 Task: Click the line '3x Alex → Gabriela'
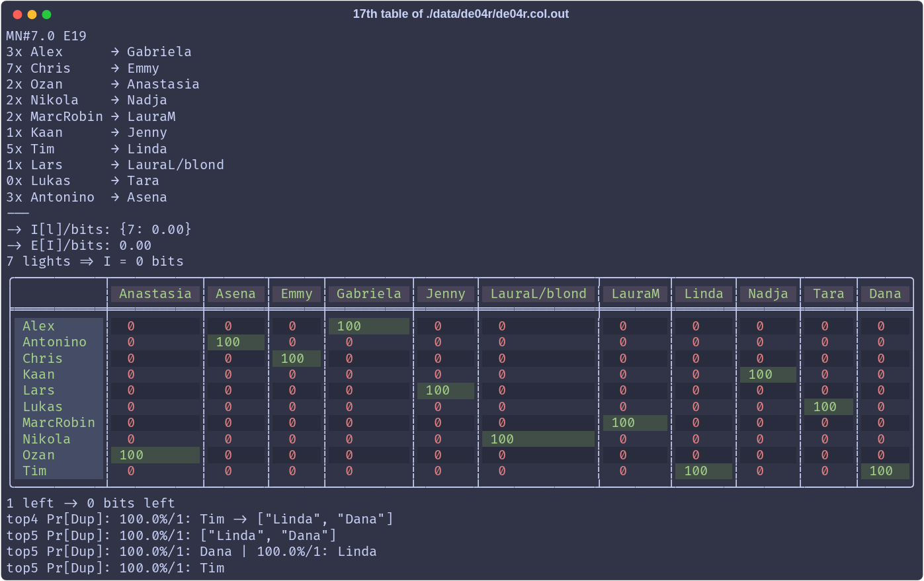point(99,52)
